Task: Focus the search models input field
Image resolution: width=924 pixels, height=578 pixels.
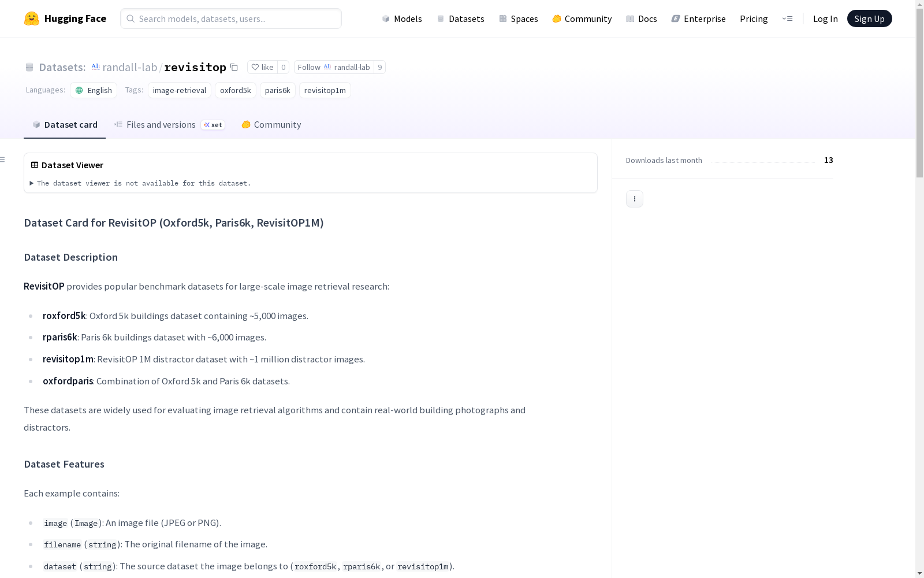Action: click(x=231, y=18)
